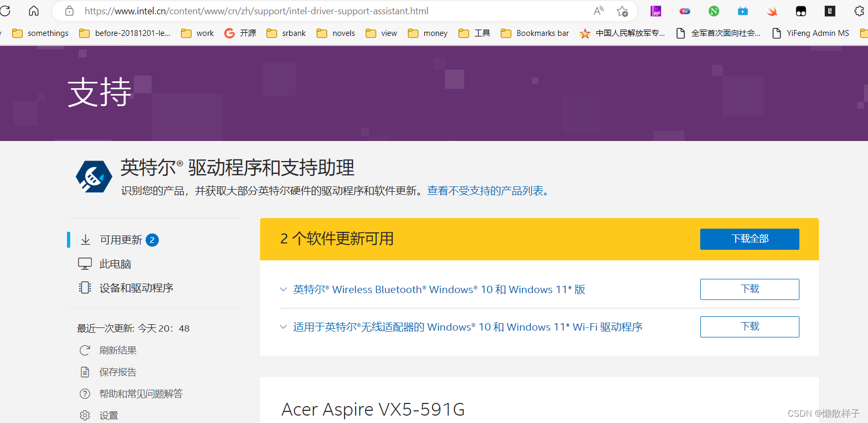Screen dimensions: 868x423
Task: Open the green N extension icon
Action: 714,11
